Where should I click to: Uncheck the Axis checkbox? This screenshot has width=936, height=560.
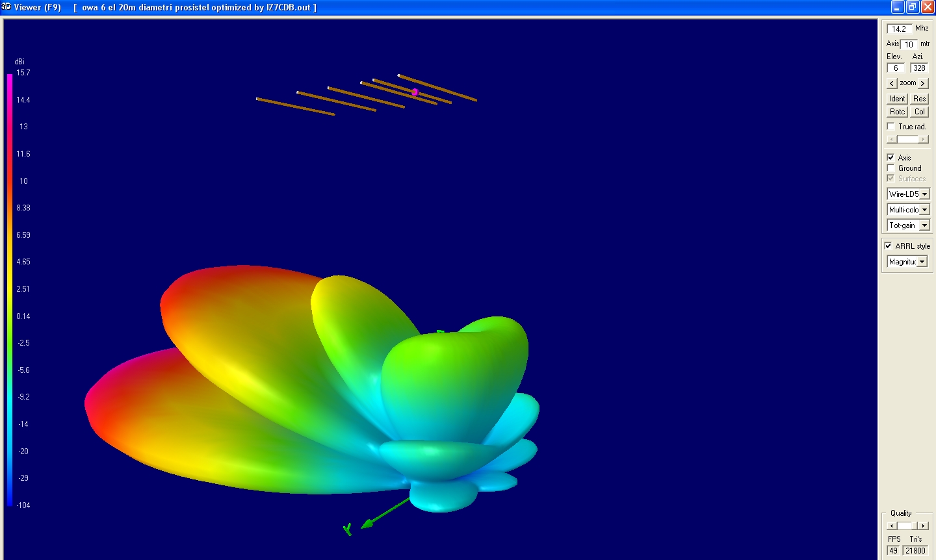891,158
